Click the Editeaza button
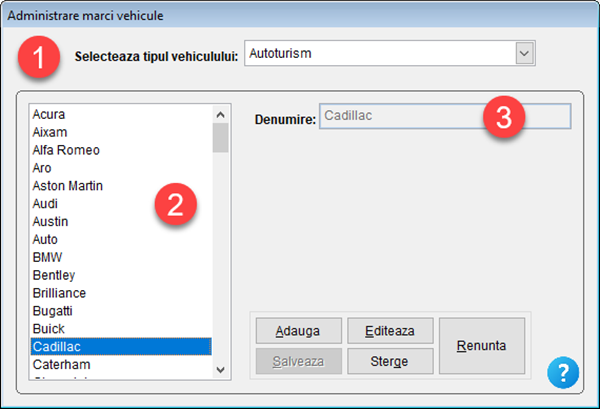This screenshot has width=600, height=409. click(390, 331)
